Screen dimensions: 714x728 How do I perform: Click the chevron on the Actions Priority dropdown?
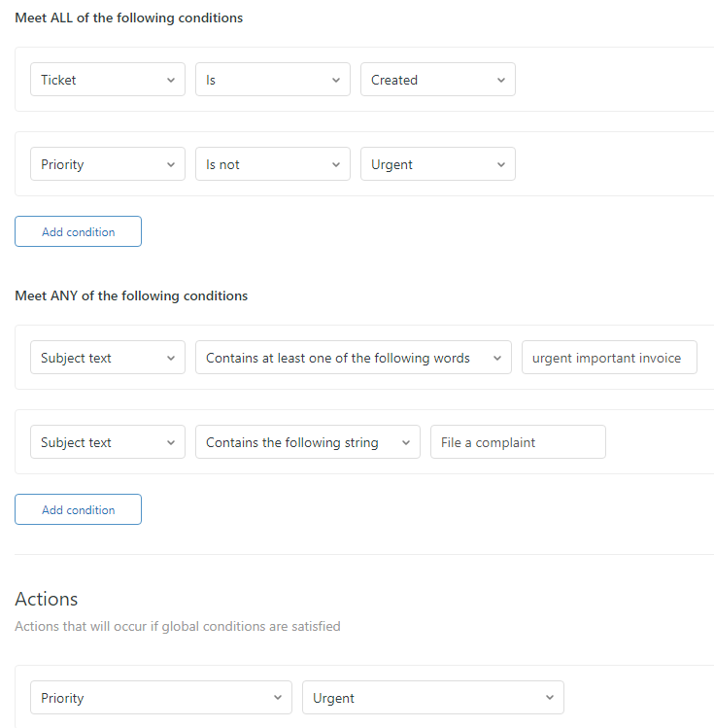pyautogui.click(x=278, y=699)
